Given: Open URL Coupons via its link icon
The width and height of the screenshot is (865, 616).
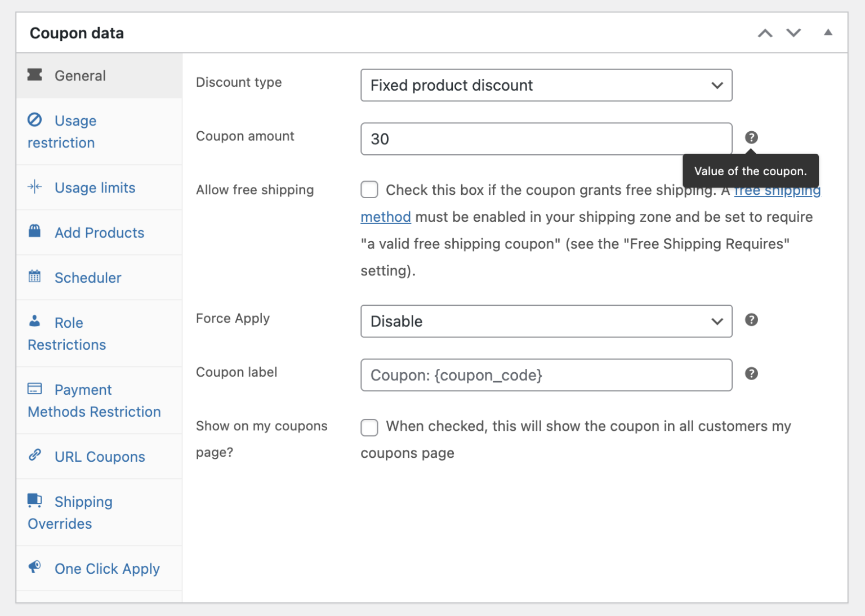Looking at the screenshot, I should 35,456.
